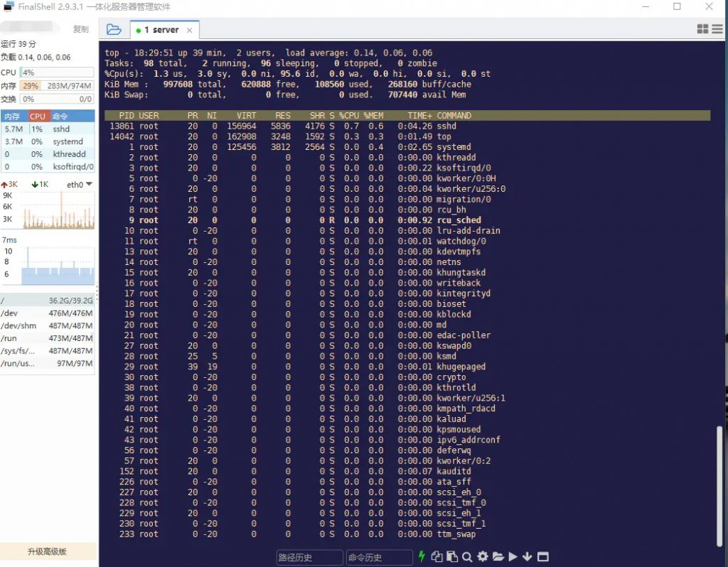Click the green lightning sync icon
Viewport: 728px width, 567px height.
[x=422, y=557]
